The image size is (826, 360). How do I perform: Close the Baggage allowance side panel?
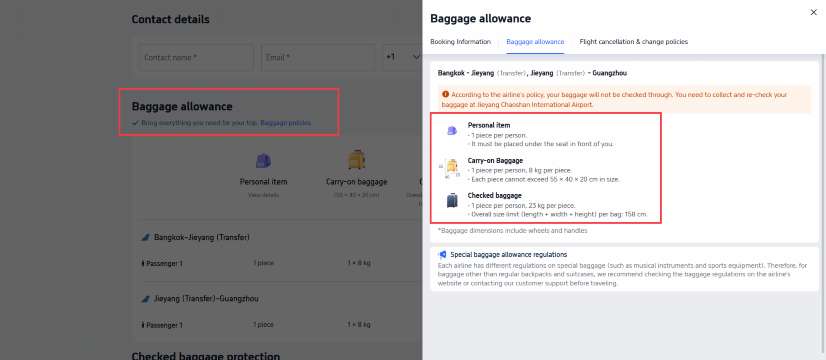pyautogui.click(x=813, y=12)
